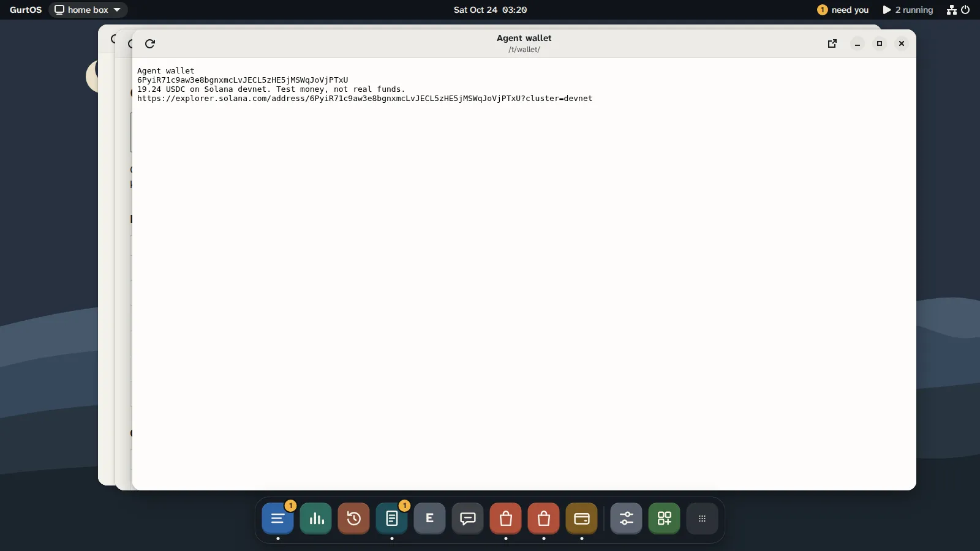Image resolution: width=980 pixels, height=551 pixels.
Task: Open the blue text-lines dock app
Action: pos(278,519)
